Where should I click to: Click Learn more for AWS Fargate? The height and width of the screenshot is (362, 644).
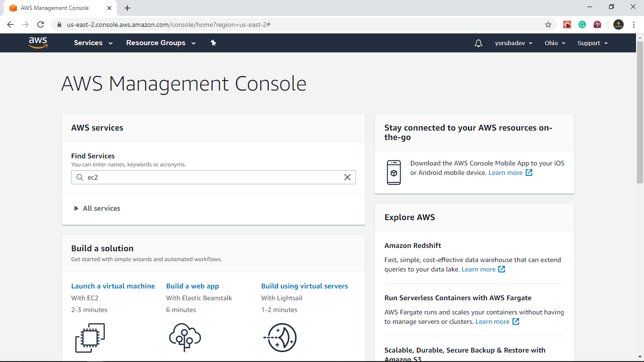coord(492,321)
